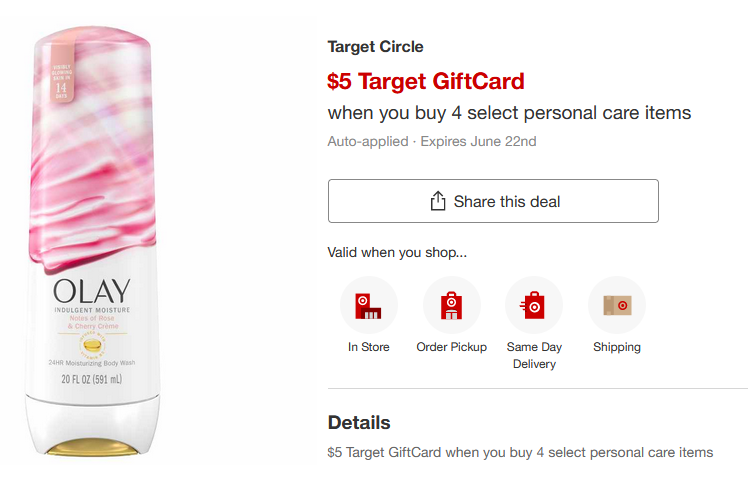This screenshot has height=487, width=748.
Task: Click the gift card description under Details
Action: point(520,452)
